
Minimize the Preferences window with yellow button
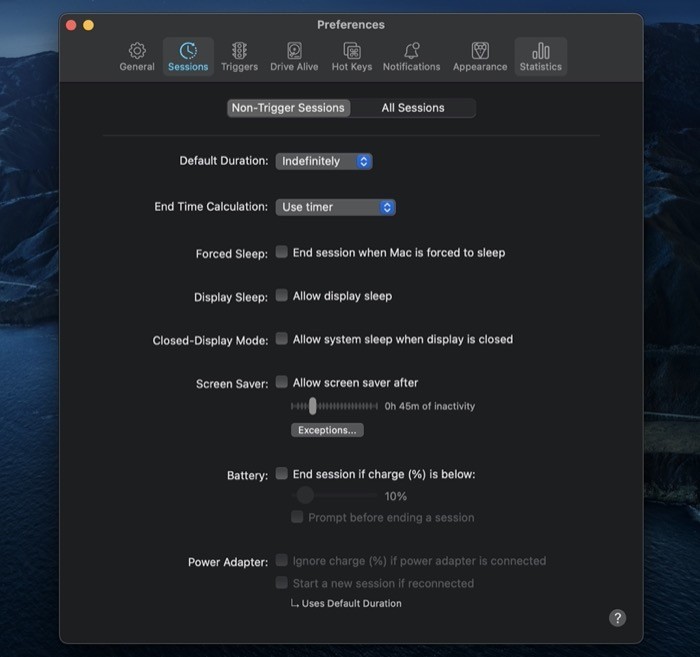click(x=88, y=25)
